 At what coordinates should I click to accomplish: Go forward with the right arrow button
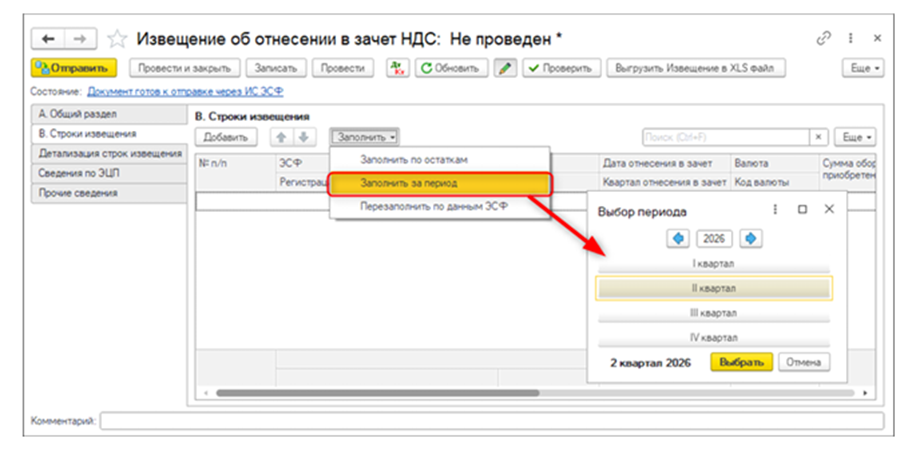tap(82, 40)
